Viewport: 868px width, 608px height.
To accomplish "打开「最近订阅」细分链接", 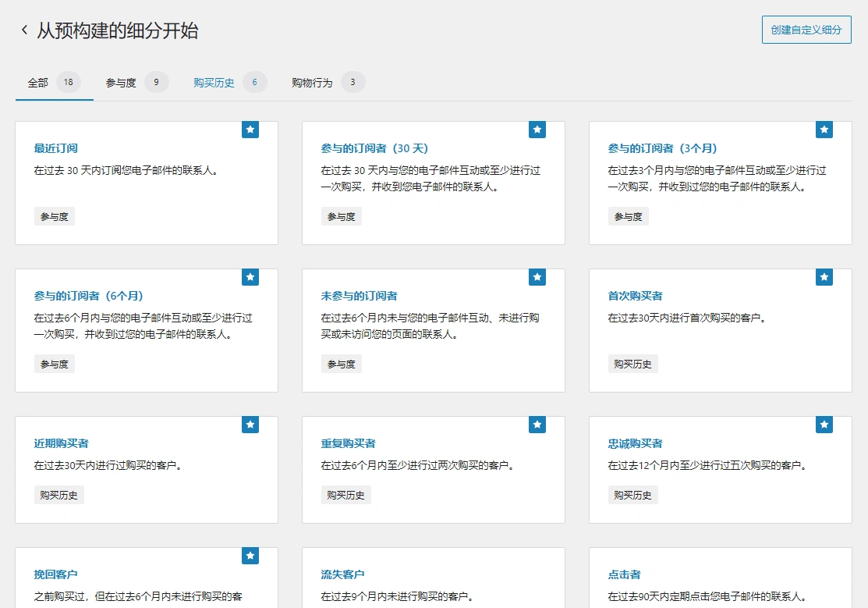I will (x=56, y=148).
